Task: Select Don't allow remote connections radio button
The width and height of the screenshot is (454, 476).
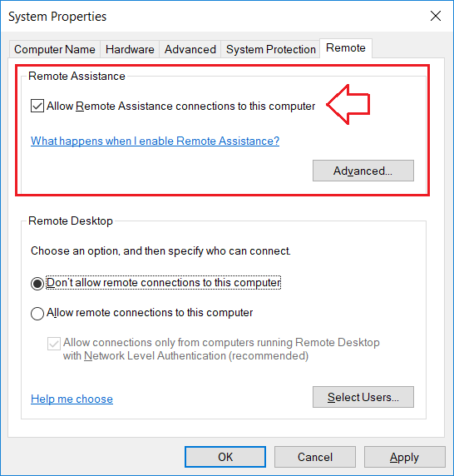Action: click(37, 284)
